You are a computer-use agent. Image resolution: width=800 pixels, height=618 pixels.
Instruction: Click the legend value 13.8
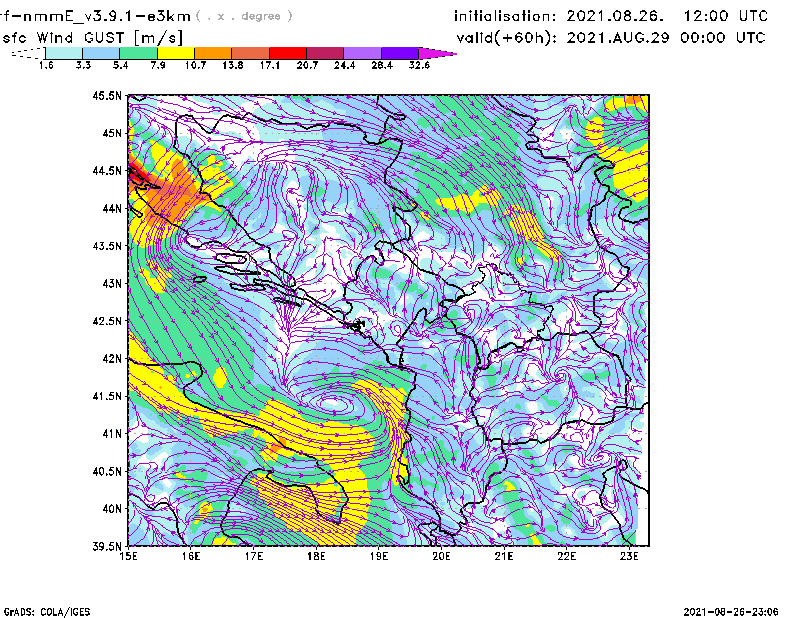pos(233,65)
